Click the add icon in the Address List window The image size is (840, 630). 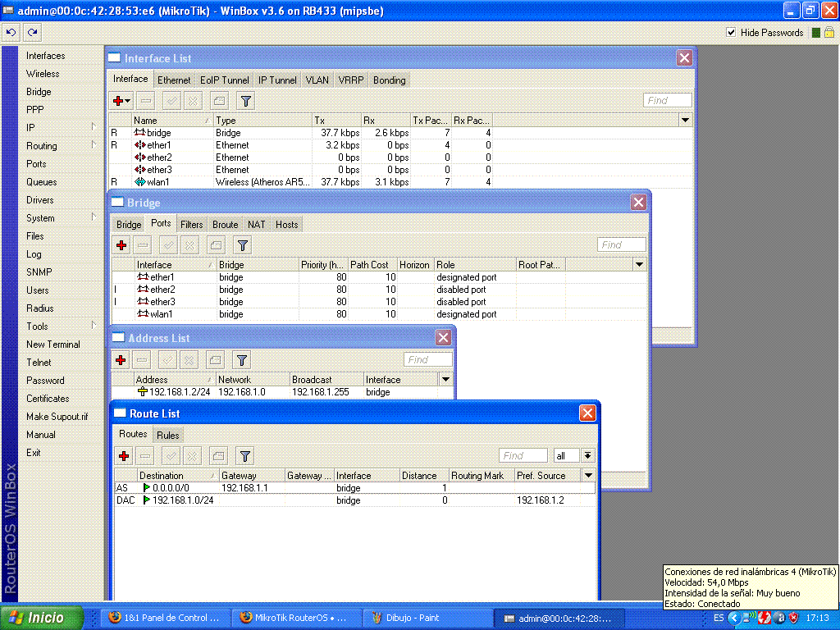pyautogui.click(x=121, y=359)
